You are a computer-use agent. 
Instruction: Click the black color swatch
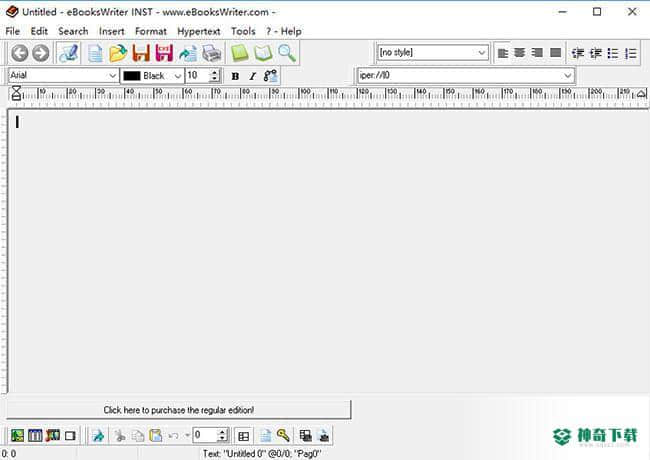click(132, 76)
